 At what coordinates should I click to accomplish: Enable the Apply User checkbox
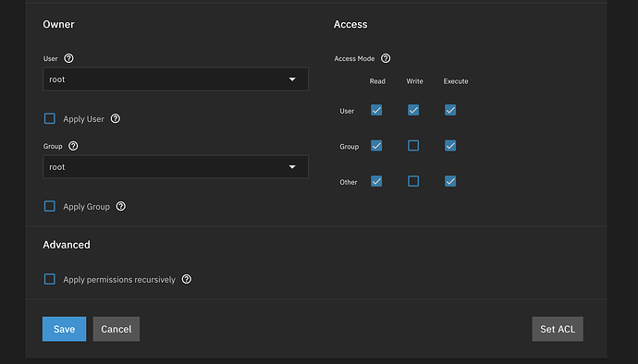click(50, 118)
